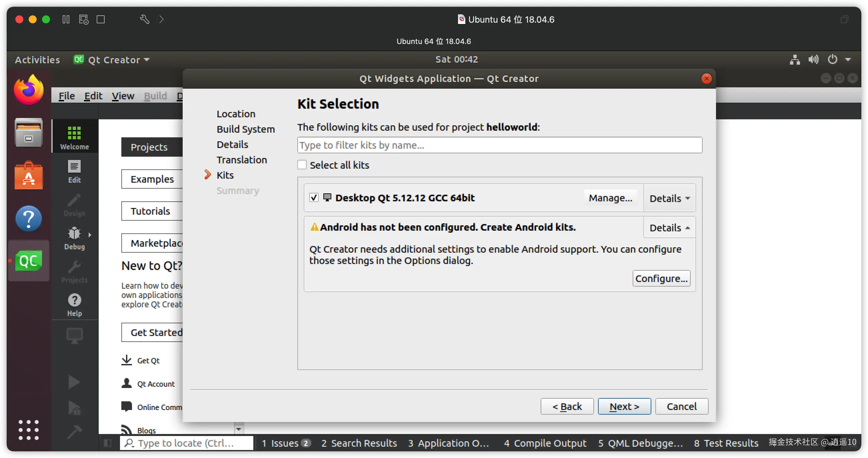Click the Manage... kit button

(610, 198)
